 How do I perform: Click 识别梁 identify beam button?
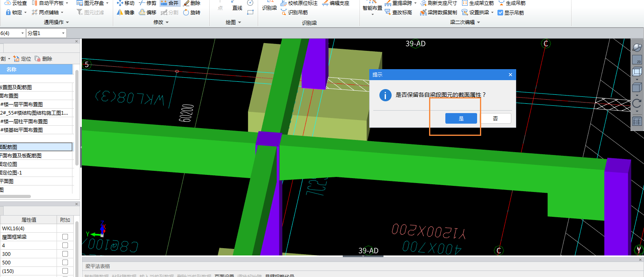(269, 6)
